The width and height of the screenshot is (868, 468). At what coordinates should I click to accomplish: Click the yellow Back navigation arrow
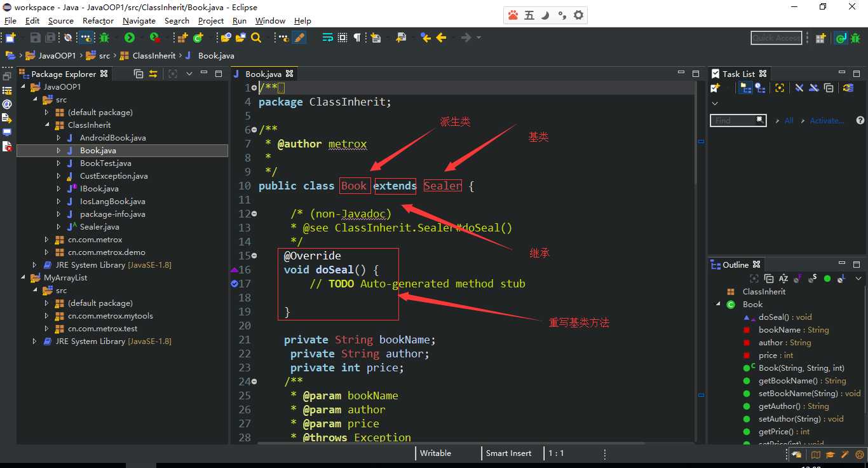pyautogui.click(x=441, y=38)
